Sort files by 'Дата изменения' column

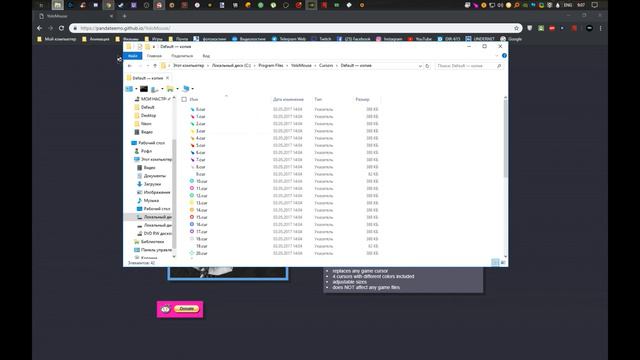pyautogui.click(x=288, y=99)
